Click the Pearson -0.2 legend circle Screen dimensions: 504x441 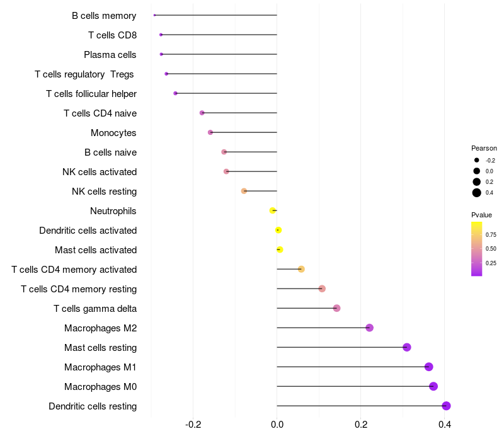click(477, 160)
